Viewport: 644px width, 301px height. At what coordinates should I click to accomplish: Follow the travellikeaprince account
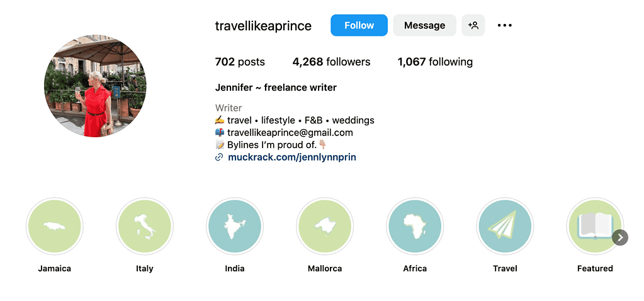pyautogui.click(x=359, y=25)
